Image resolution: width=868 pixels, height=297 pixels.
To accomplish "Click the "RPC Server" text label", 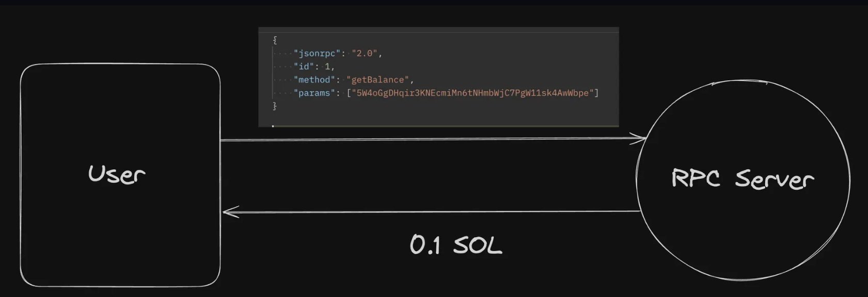I will pos(743,178).
